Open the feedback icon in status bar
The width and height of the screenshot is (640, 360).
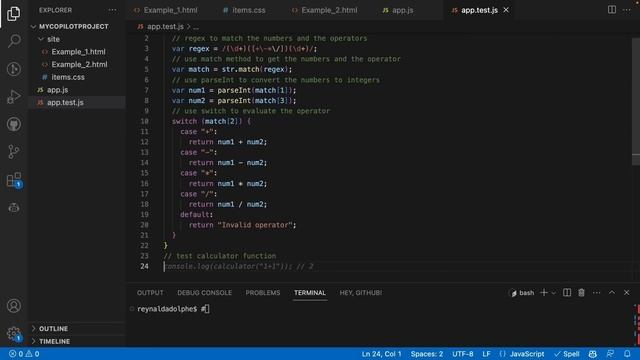(610, 354)
